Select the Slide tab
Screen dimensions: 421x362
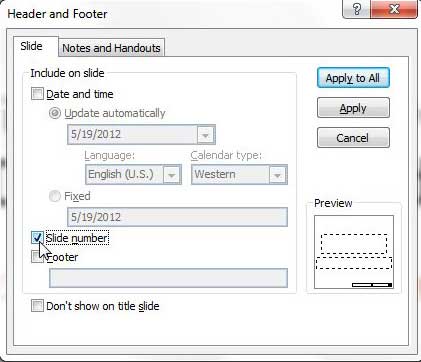[x=32, y=46]
